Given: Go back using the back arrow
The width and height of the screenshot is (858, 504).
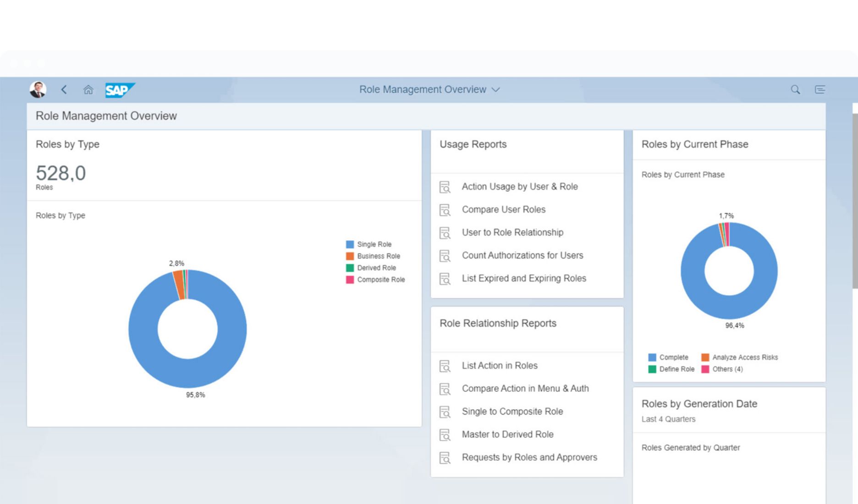Looking at the screenshot, I should pos(64,89).
